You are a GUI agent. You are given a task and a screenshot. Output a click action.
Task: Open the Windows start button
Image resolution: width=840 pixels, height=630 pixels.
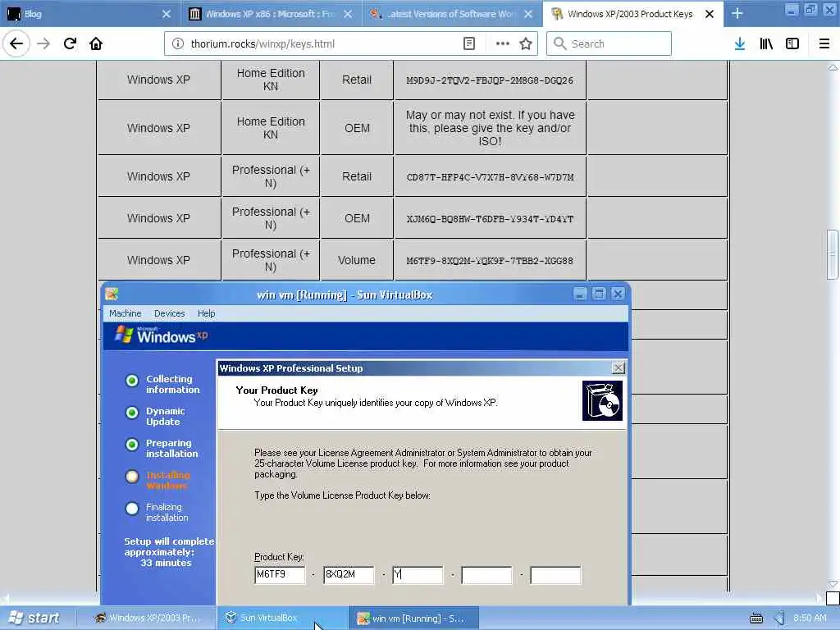pyautogui.click(x=34, y=619)
